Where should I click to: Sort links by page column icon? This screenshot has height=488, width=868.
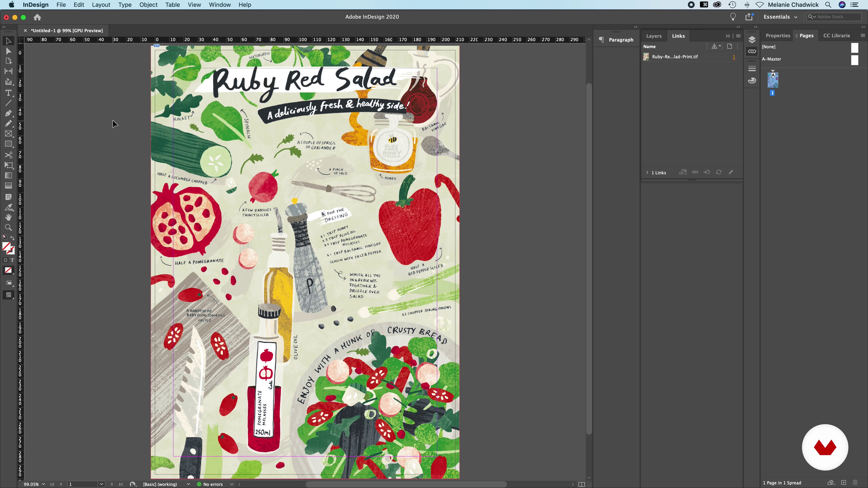(x=729, y=47)
